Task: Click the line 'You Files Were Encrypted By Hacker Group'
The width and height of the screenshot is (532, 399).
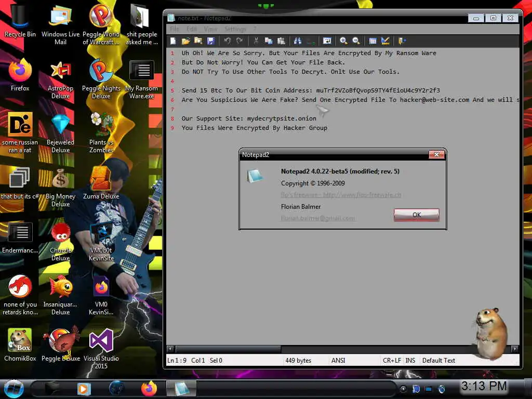Action: pyautogui.click(x=254, y=128)
